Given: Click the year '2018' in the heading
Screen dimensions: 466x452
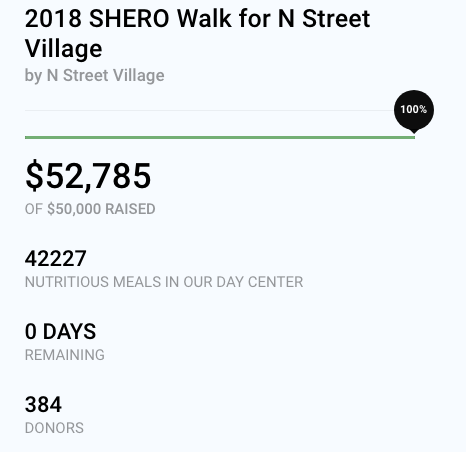Looking at the screenshot, I should pyautogui.click(x=53, y=19).
